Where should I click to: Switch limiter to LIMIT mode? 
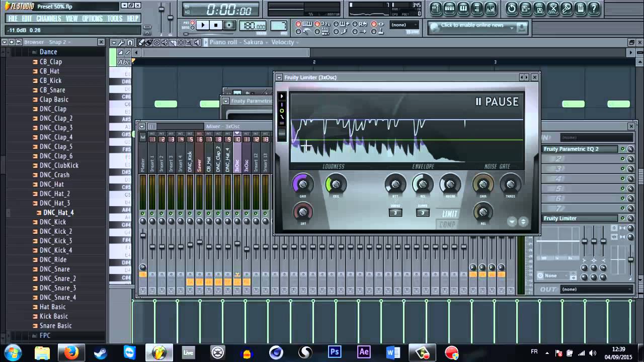[x=449, y=214]
